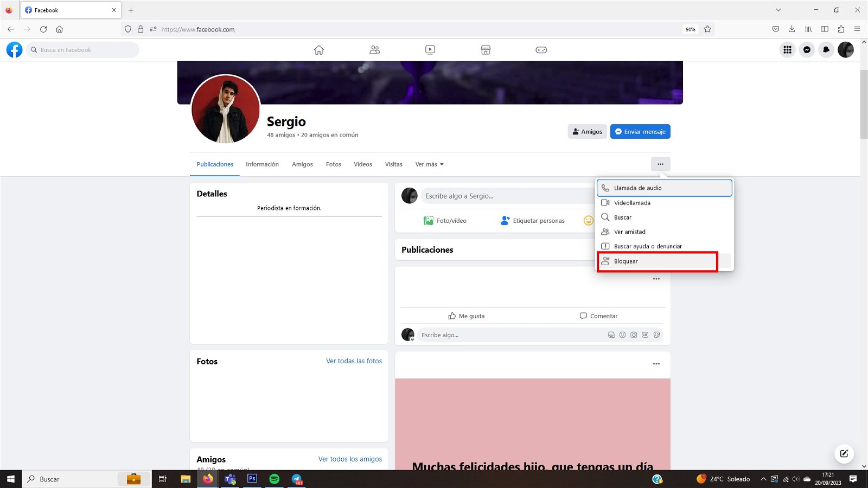Open Ver todos los amigos link

click(x=350, y=459)
